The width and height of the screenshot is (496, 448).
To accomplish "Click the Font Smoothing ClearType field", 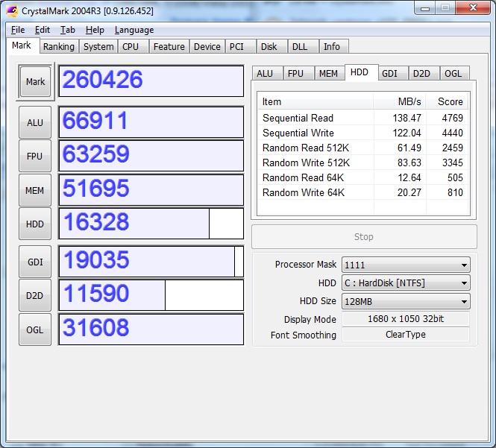I will tap(406, 335).
